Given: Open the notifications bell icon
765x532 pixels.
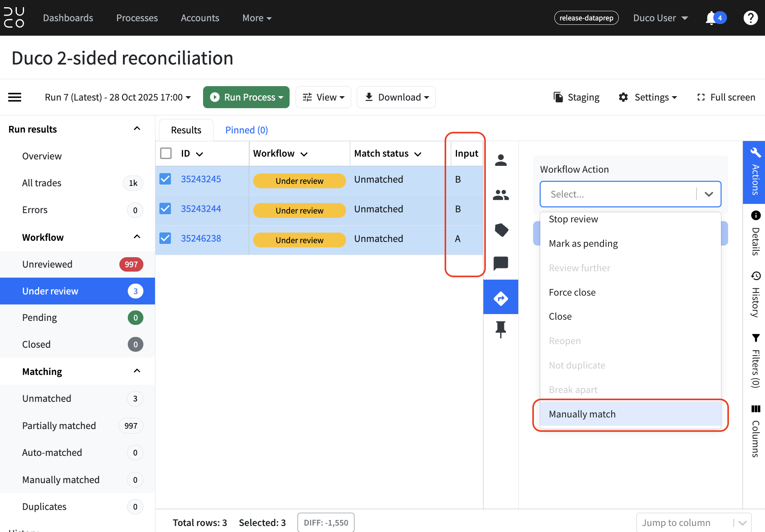Looking at the screenshot, I should (711, 18).
